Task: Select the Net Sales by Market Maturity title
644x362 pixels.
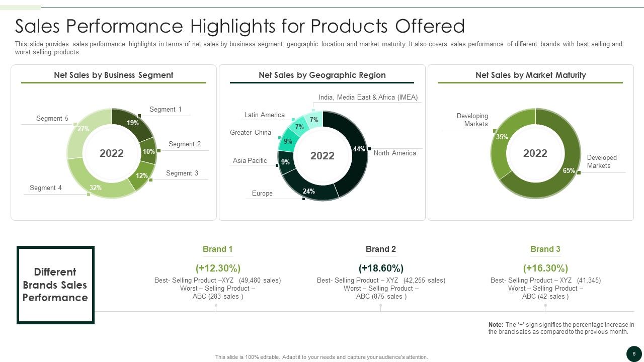Action: click(x=531, y=75)
